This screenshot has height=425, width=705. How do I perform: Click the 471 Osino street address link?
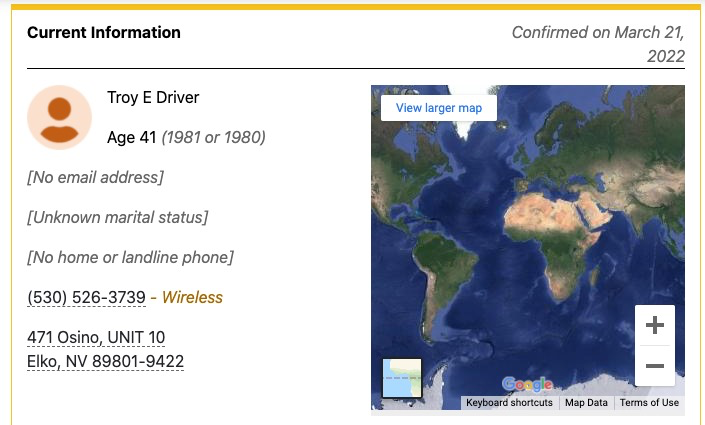point(96,337)
